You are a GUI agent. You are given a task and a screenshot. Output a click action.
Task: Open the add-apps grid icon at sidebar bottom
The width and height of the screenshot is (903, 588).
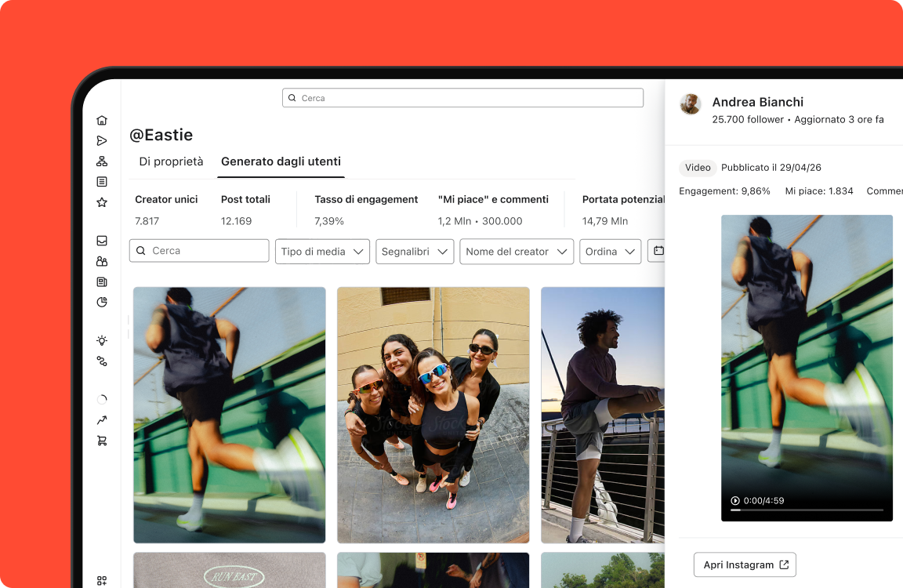(x=102, y=580)
